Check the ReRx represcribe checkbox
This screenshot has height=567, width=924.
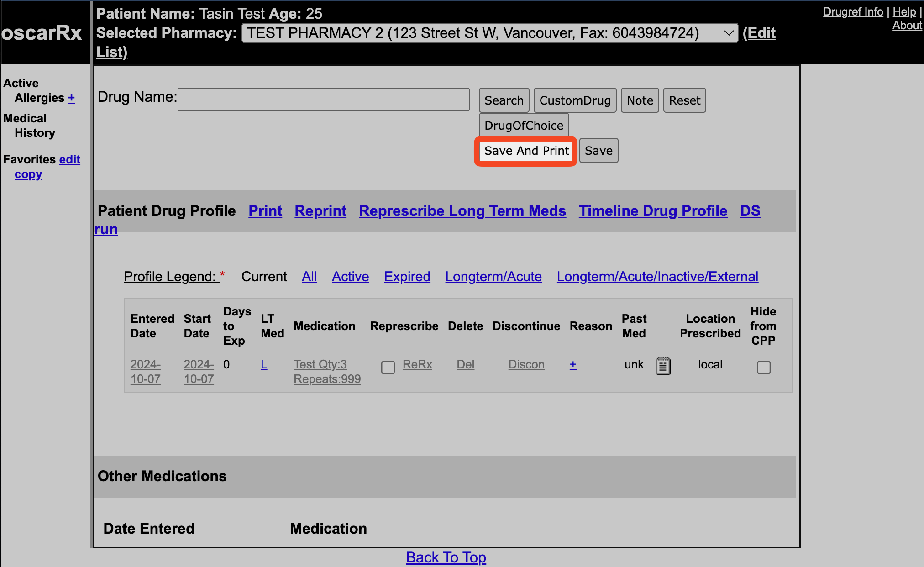pos(388,367)
